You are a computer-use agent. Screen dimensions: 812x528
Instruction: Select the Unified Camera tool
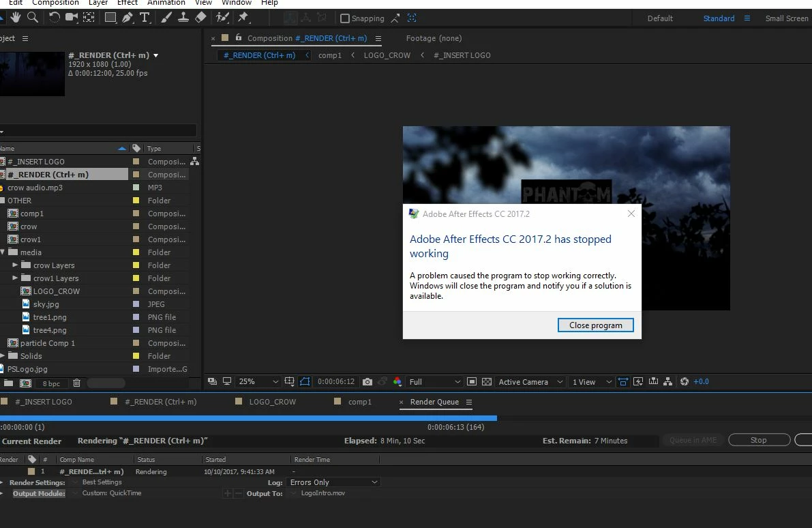[x=72, y=18]
